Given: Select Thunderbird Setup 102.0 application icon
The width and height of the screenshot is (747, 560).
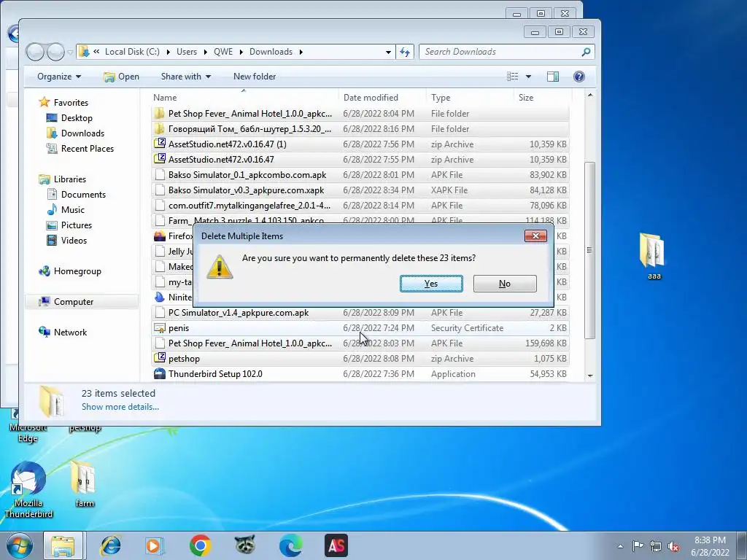Looking at the screenshot, I should [160, 374].
